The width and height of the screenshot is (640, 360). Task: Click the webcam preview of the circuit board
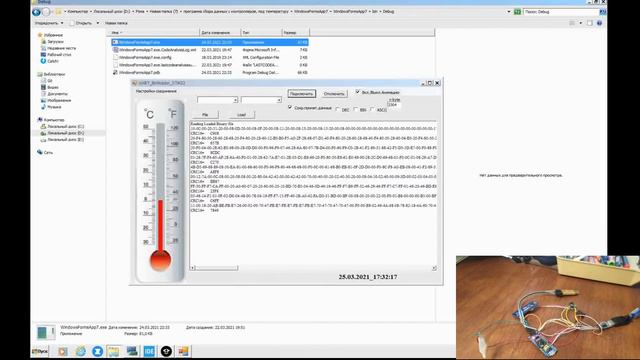tap(548, 307)
